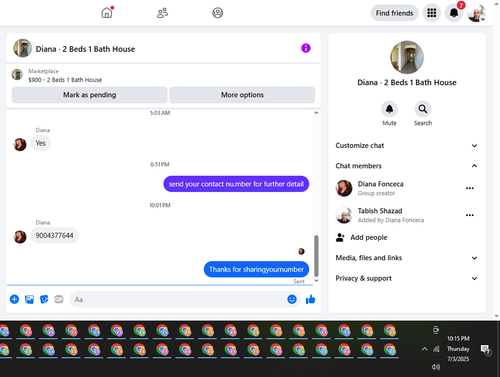Click the listing thumbnail in chat header

(x=22, y=48)
